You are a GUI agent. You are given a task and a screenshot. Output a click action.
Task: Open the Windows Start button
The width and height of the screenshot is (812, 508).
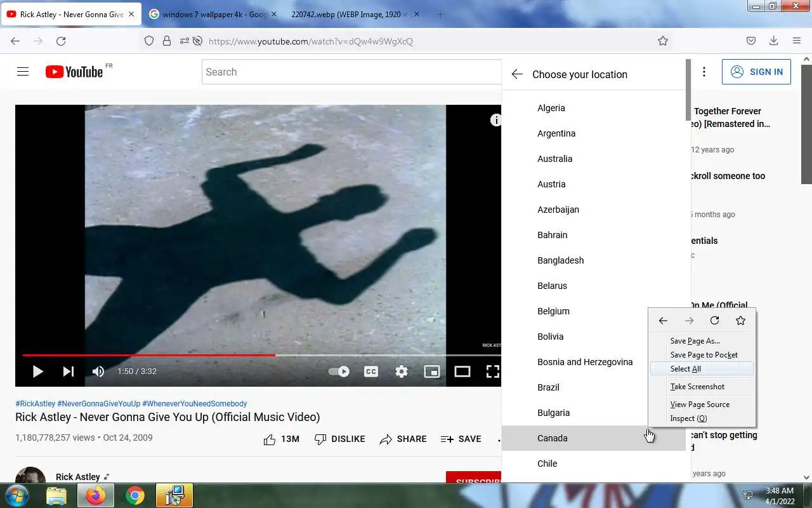click(x=16, y=495)
